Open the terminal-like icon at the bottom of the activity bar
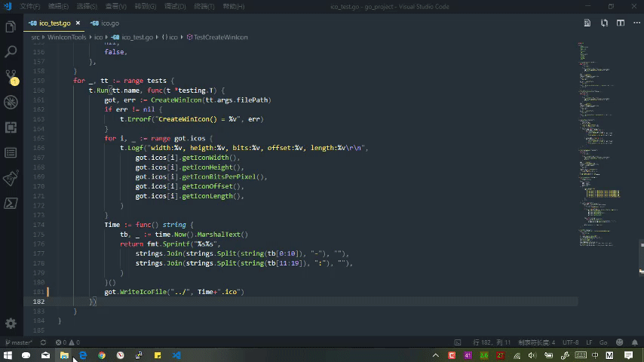This screenshot has height=362, width=644. 11,204
